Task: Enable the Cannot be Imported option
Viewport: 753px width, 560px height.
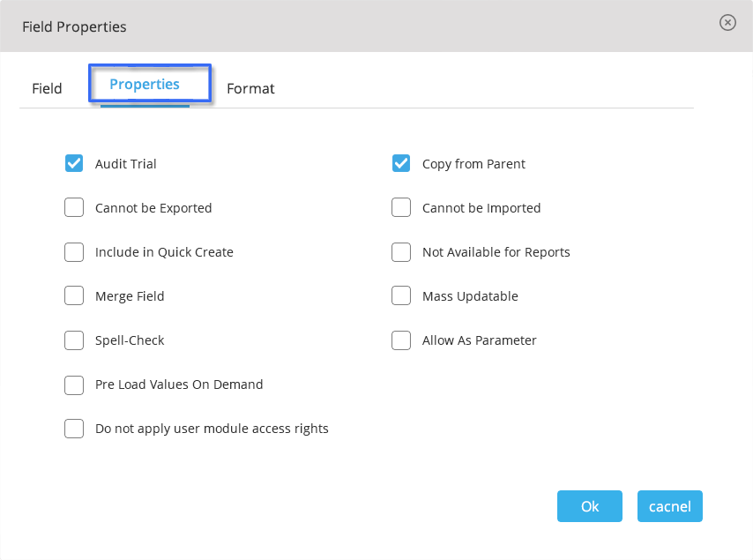Action: click(x=401, y=207)
